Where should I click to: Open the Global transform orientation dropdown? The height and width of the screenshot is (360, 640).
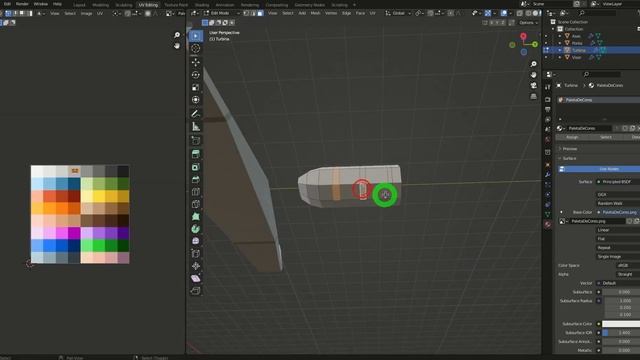(x=398, y=13)
